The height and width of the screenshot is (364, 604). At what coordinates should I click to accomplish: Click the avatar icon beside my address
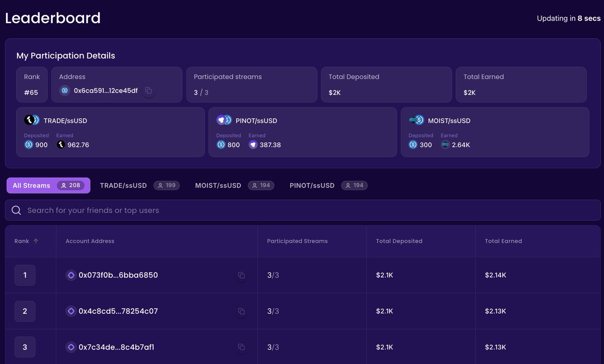(x=64, y=90)
